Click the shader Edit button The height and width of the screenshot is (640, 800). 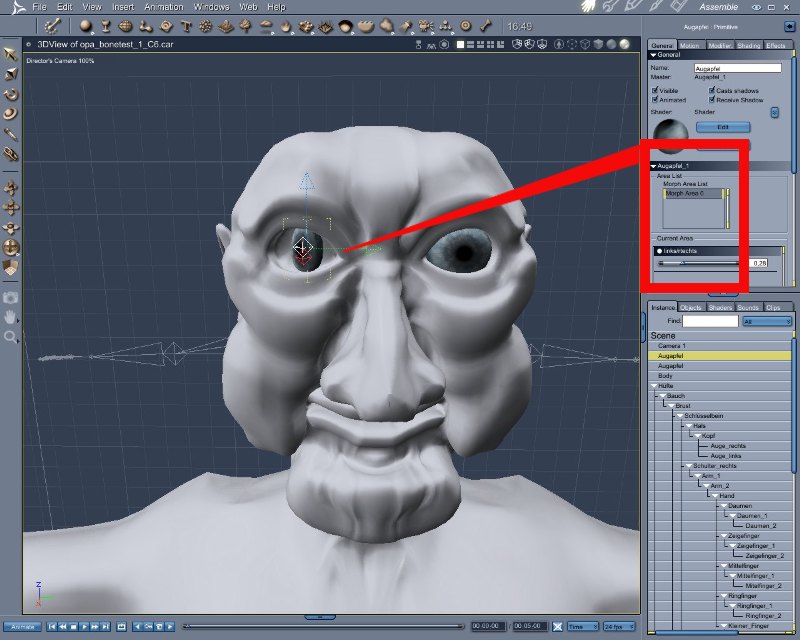click(723, 127)
